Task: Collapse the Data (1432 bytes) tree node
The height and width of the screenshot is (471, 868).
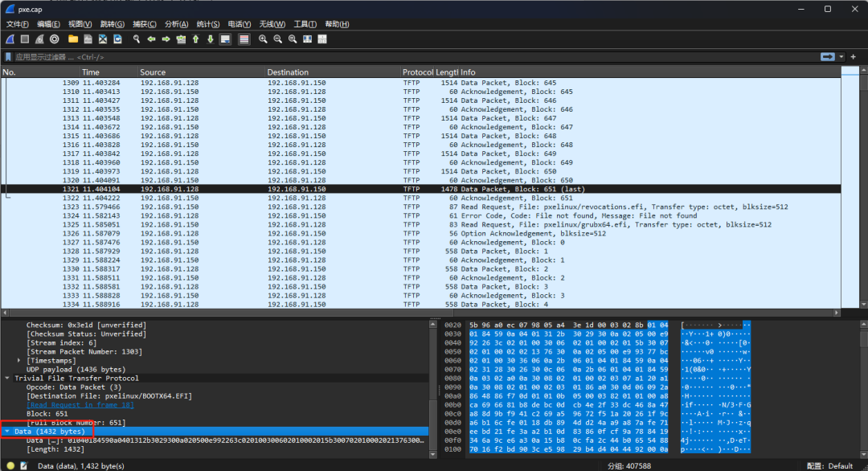Action: click(x=7, y=432)
